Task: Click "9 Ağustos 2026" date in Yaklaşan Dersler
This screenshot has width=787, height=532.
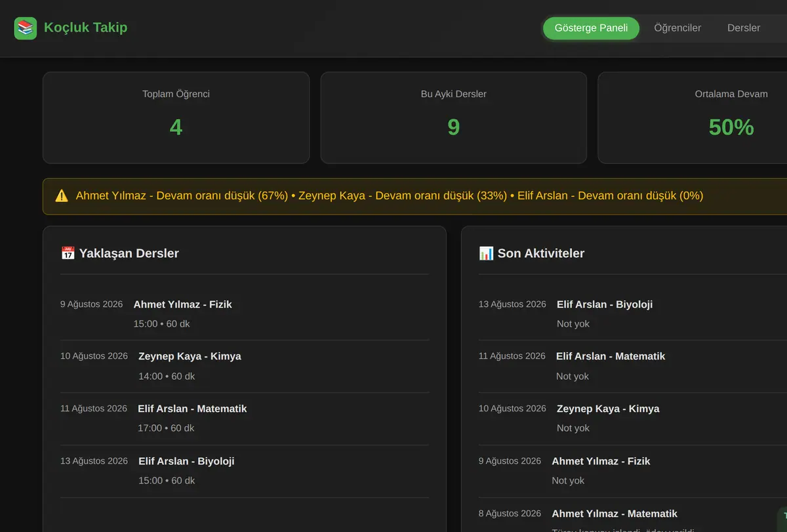Action: click(x=92, y=304)
